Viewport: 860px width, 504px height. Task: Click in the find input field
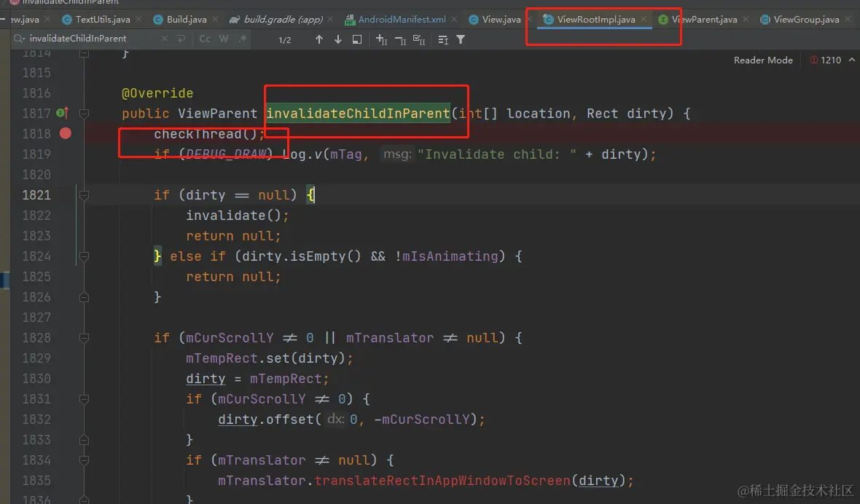[93, 39]
